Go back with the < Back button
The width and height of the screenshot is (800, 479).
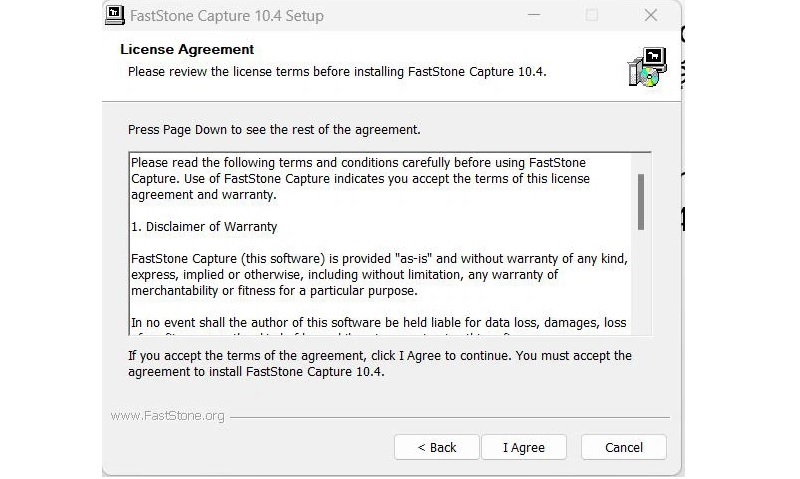click(x=437, y=447)
